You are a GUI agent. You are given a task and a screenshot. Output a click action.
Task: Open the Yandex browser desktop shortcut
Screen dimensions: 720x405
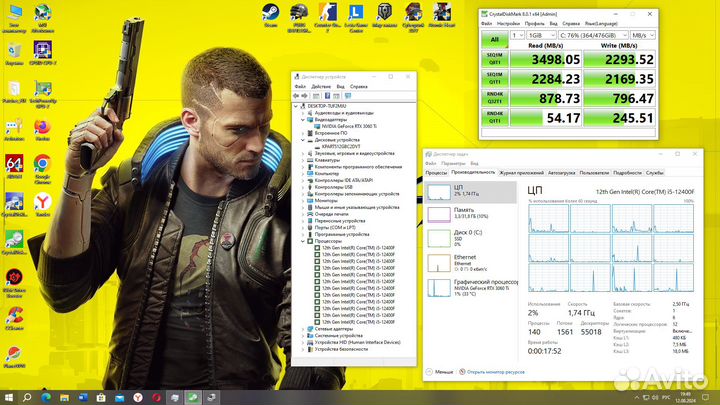[x=42, y=205]
